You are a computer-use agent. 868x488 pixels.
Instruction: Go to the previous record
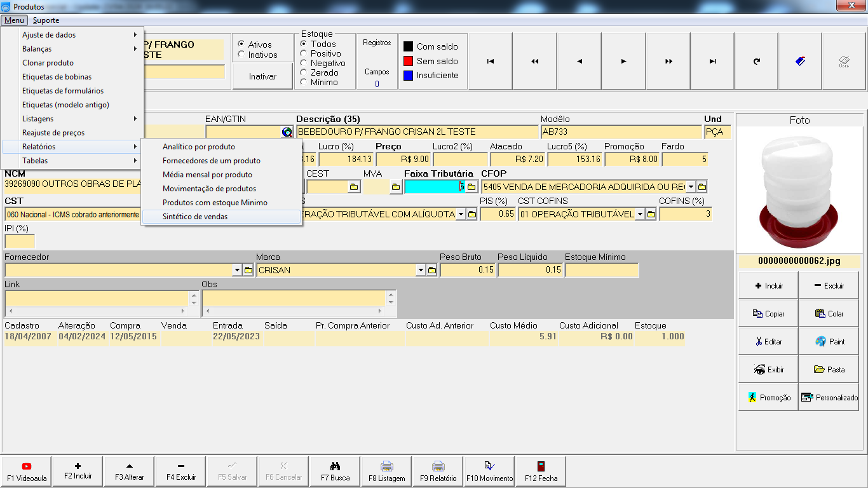coord(579,61)
